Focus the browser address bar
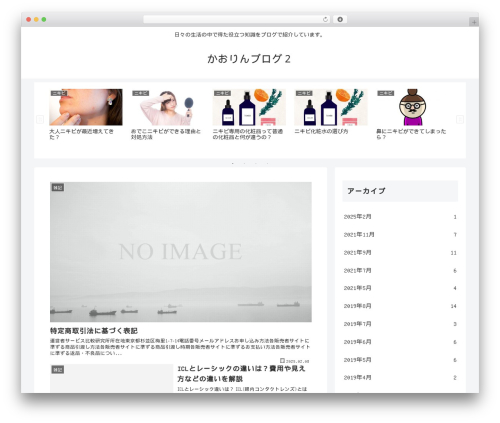This screenshot has width=500, height=423. (x=237, y=20)
